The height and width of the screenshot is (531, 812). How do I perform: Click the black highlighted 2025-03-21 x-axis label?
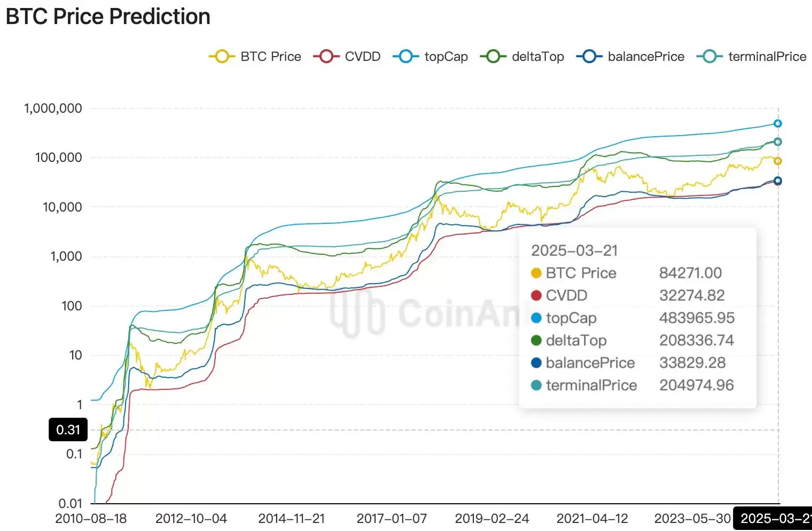point(773,518)
